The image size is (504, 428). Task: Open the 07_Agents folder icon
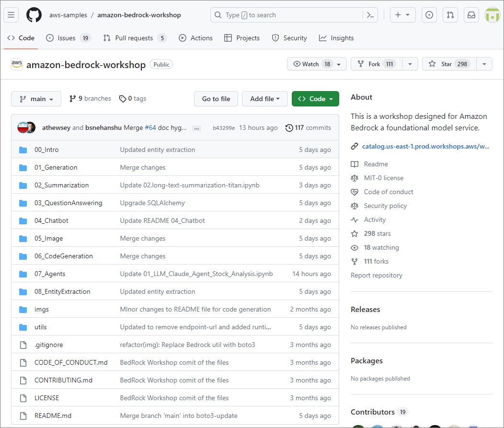(x=23, y=274)
